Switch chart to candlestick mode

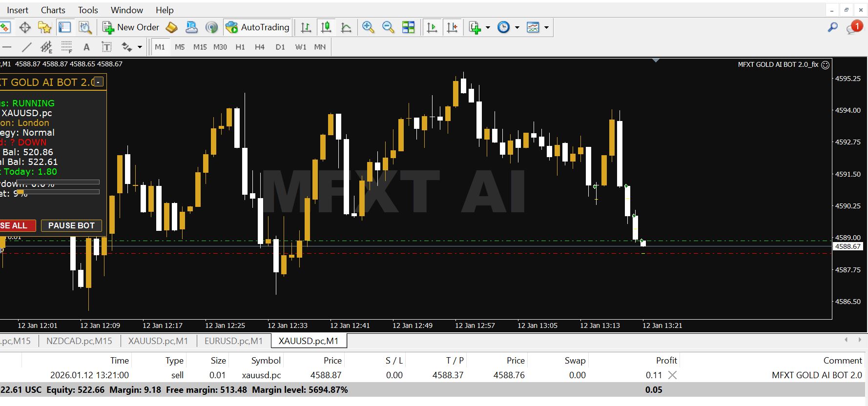(x=326, y=28)
